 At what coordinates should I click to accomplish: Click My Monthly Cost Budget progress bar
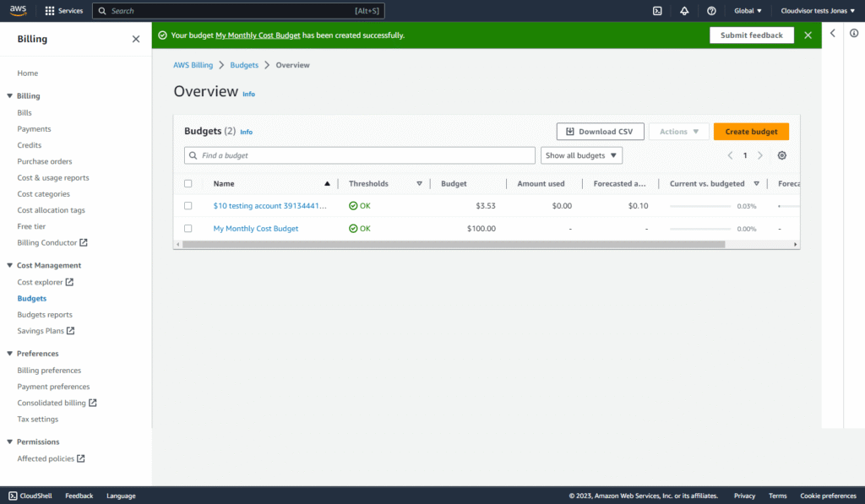[700, 229]
